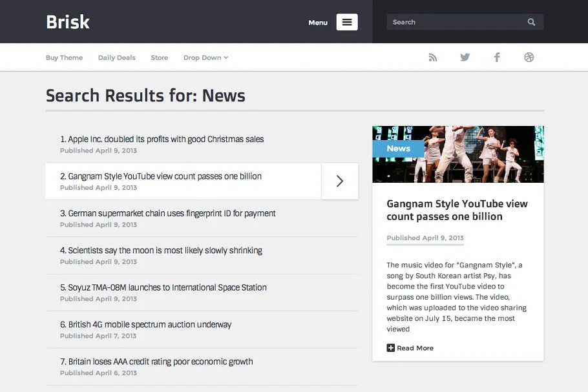Select the Store navigation item
This screenshot has width=588, height=392.
159,57
